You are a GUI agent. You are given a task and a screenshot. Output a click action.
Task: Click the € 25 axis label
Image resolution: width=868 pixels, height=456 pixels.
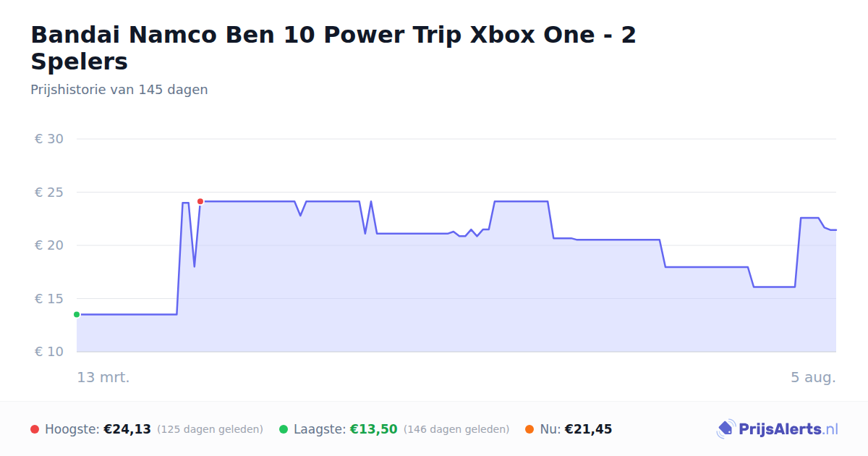point(49,193)
